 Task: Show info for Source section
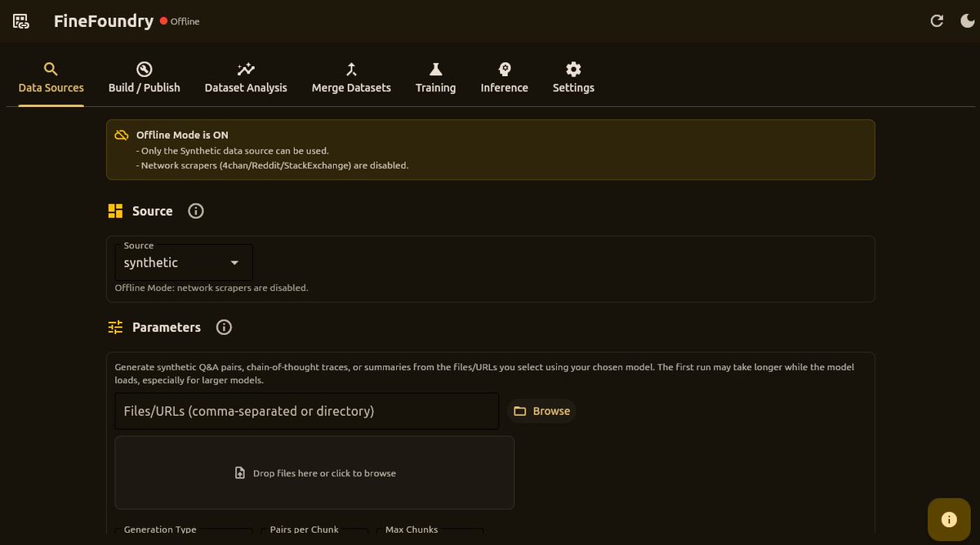tap(196, 211)
